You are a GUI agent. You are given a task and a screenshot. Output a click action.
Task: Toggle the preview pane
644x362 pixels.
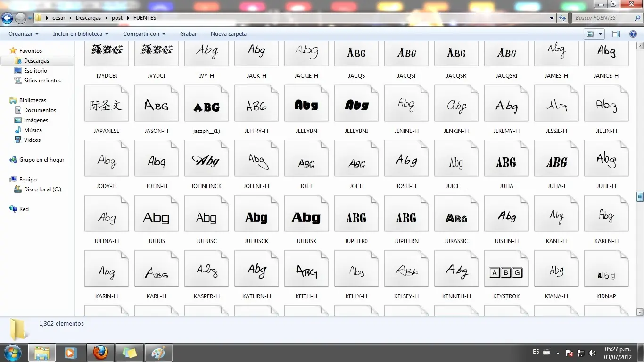616,34
